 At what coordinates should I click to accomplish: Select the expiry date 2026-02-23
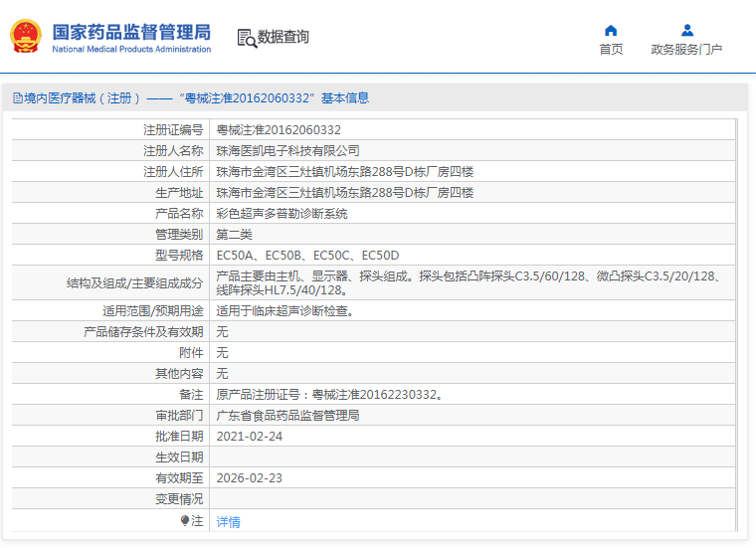pos(250,478)
